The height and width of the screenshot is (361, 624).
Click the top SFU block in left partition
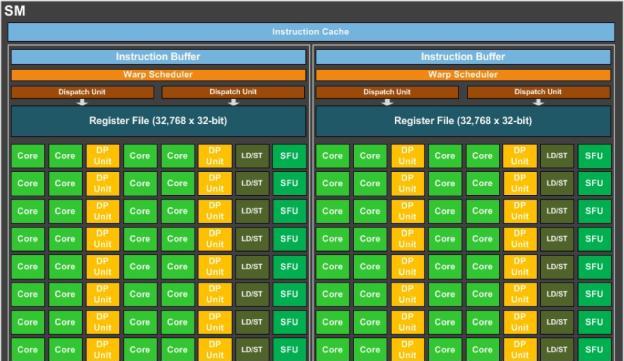click(x=289, y=156)
